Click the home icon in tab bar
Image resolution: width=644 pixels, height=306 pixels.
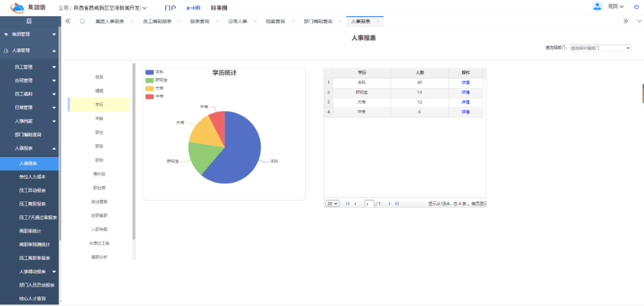(x=82, y=21)
